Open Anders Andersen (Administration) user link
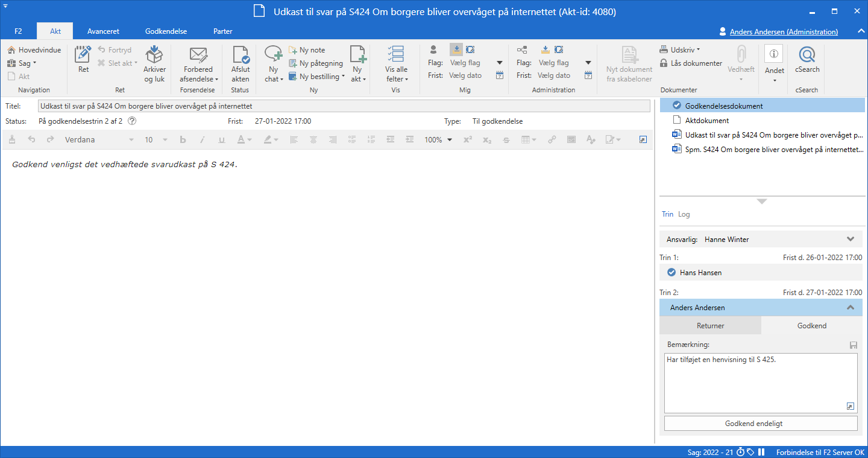Viewport: 868px width, 458px height. [x=784, y=32]
